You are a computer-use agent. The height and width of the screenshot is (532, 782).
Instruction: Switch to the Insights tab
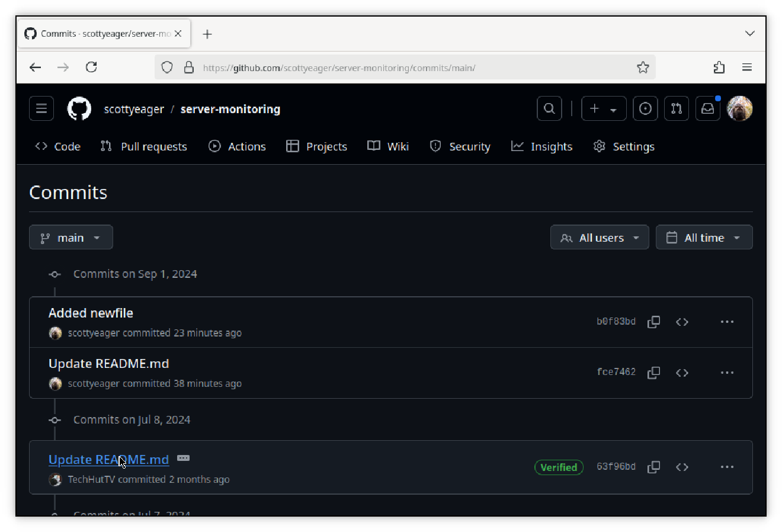tap(541, 146)
